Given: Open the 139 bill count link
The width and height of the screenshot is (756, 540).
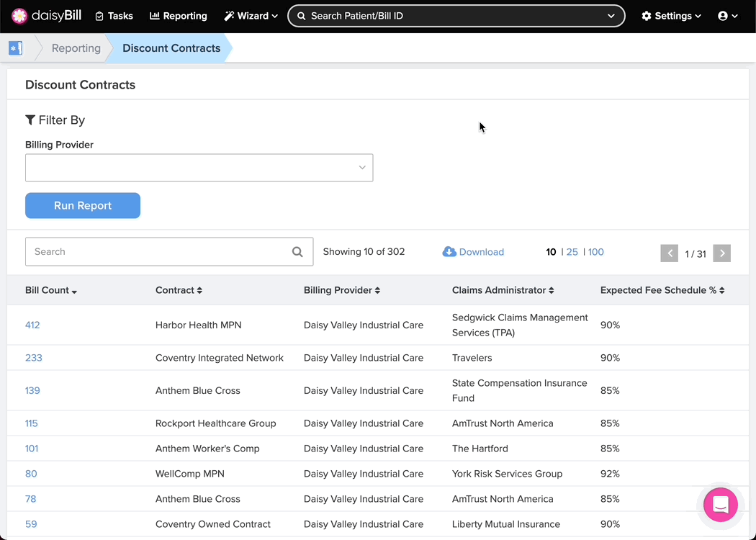Looking at the screenshot, I should click(x=32, y=390).
